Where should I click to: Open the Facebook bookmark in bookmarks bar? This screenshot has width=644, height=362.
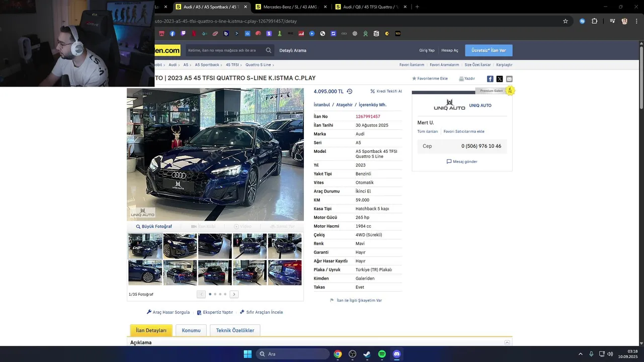[x=172, y=34]
